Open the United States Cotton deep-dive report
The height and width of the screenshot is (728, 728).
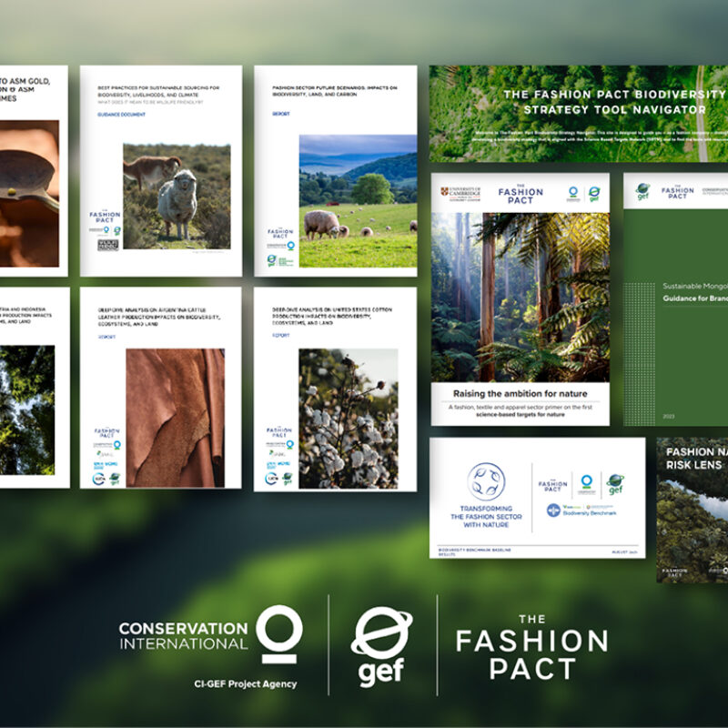click(335, 389)
